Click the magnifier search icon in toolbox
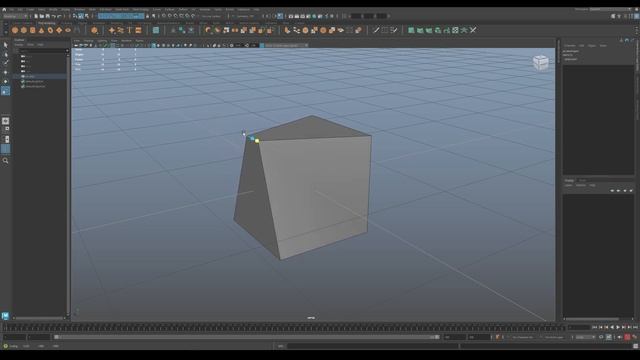Image resolution: width=640 pixels, height=360 pixels. pos(5,161)
